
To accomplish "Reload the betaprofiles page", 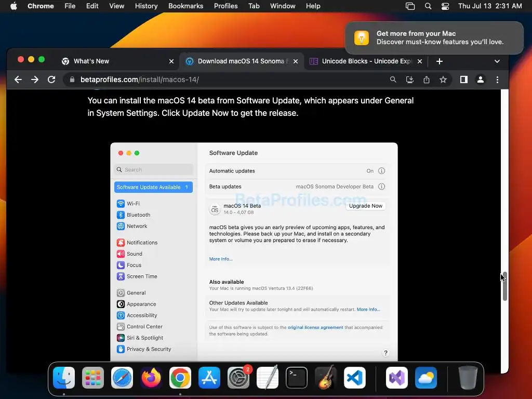I will pyautogui.click(x=51, y=79).
